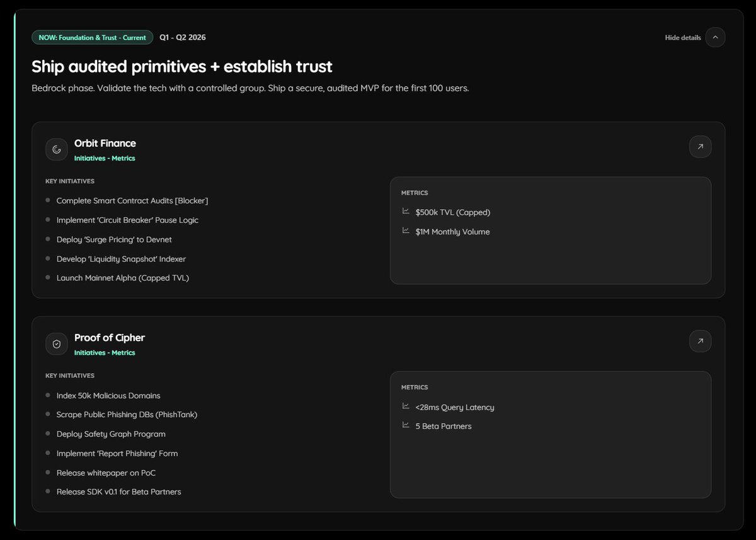Click the Orbit Finance heading
The height and width of the screenshot is (540, 756).
click(x=105, y=143)
